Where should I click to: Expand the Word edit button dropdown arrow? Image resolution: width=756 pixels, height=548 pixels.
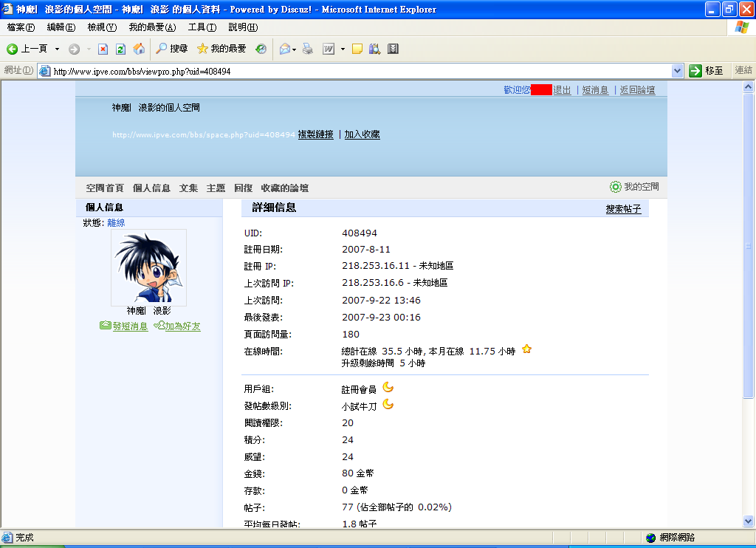(343, 49)
